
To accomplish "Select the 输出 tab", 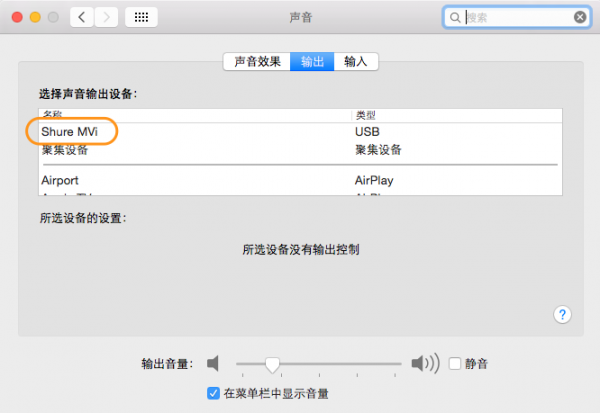I will click(312, 62).
